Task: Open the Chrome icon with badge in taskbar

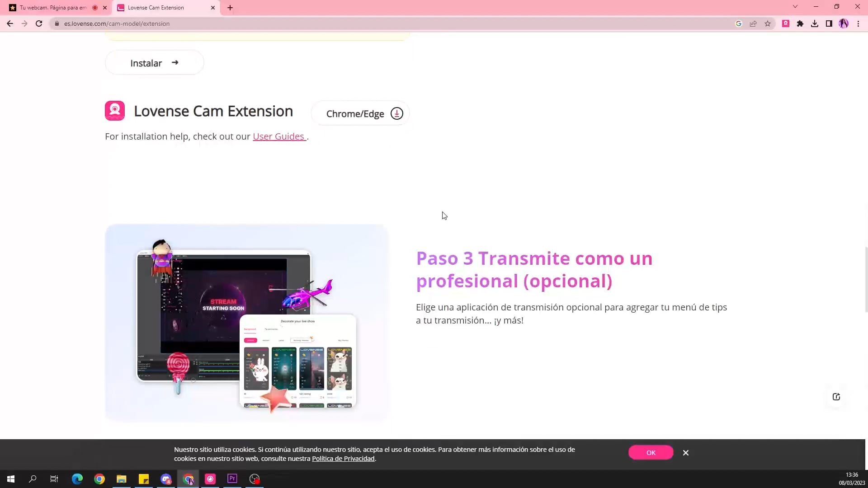Action: coord(166,479)
